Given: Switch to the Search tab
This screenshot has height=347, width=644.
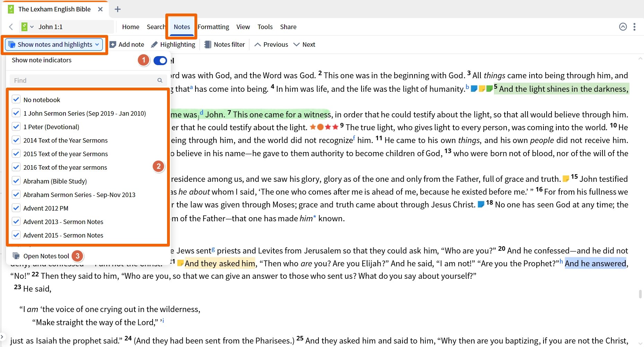Looking at the screenshot, I should [x=156, y=27].
